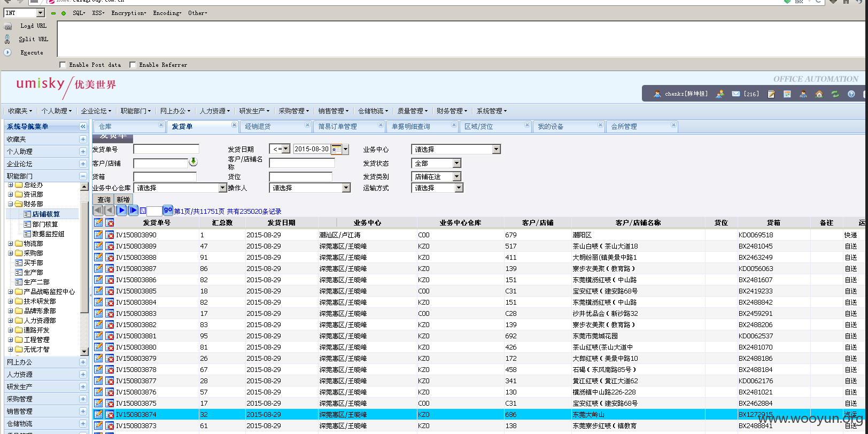This screenshot has width=868, height=434.
Task: Open the 销售管理 top menu
Action: coord(333,111)
